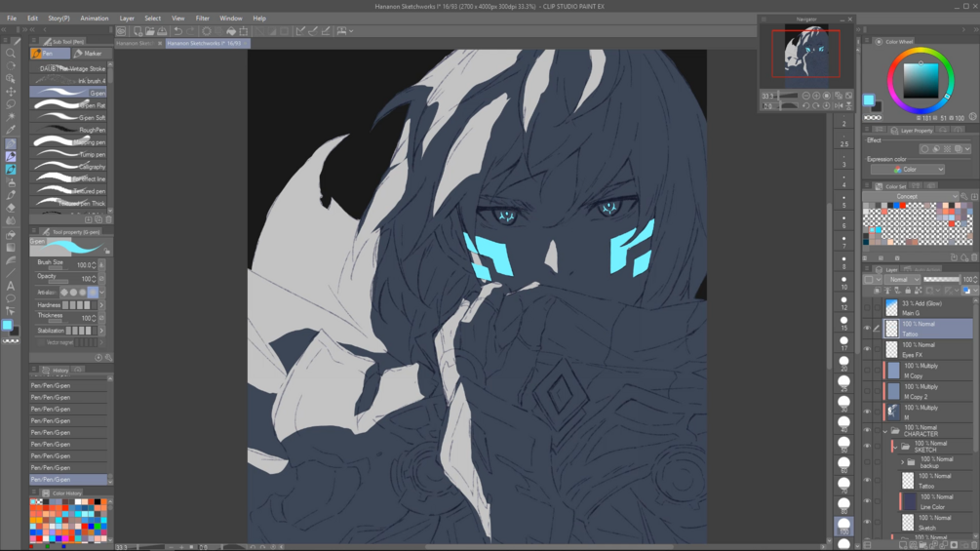This screenshot has width=980, height=551.
Task: Select the Calligraphy sub tool
Action: pyautogui.click(x=68, y=167)
